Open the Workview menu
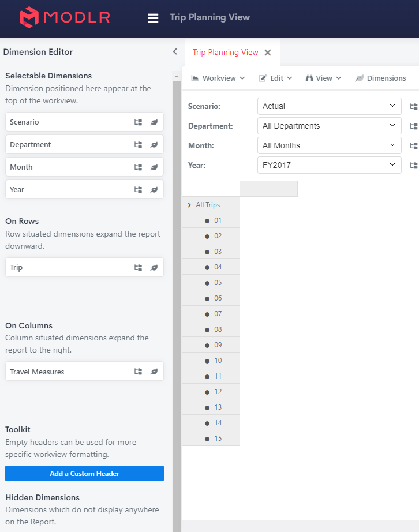The image size is (419, 532). click(x=218, y=77)
